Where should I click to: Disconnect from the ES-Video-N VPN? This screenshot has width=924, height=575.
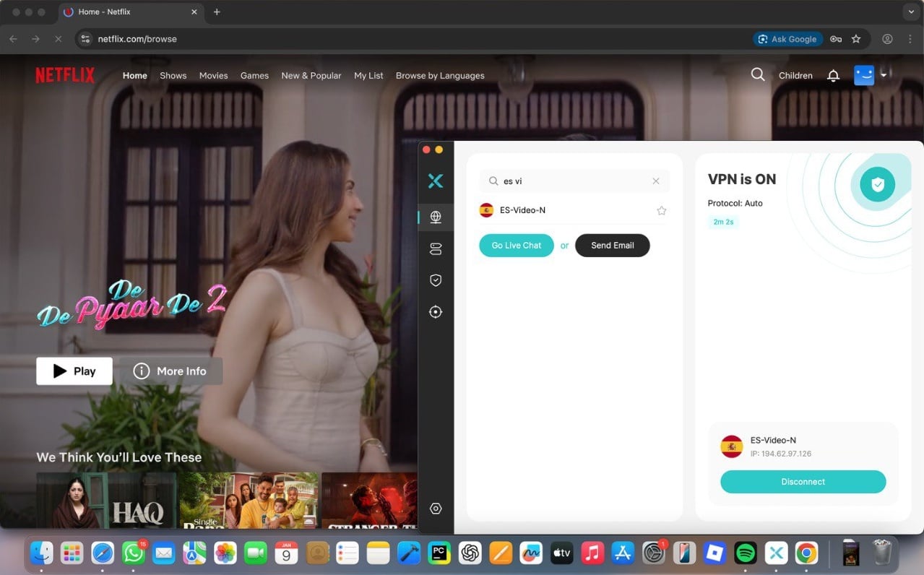[x=803, y=482]
